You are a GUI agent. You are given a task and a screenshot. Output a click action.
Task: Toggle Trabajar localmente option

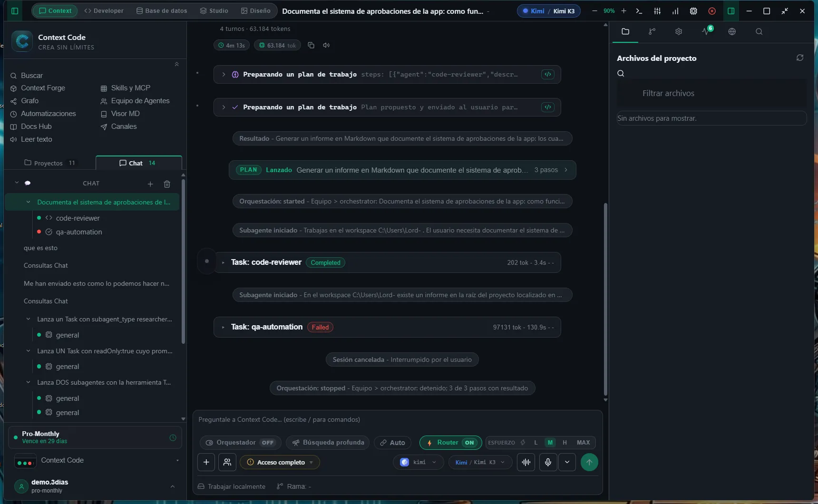click(232, 486)
